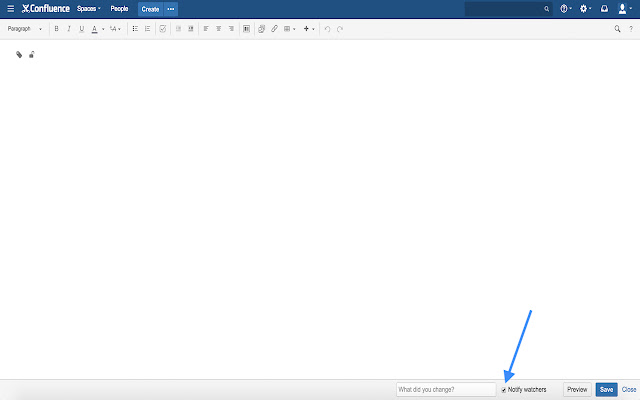Screen dimensions: 640x400
Task: Click the 'What did you change?' field
Action: tap(446, 389)
